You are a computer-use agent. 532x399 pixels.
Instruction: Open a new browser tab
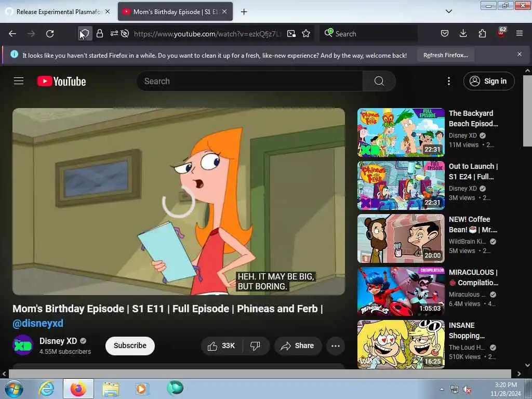coord(244,12)
